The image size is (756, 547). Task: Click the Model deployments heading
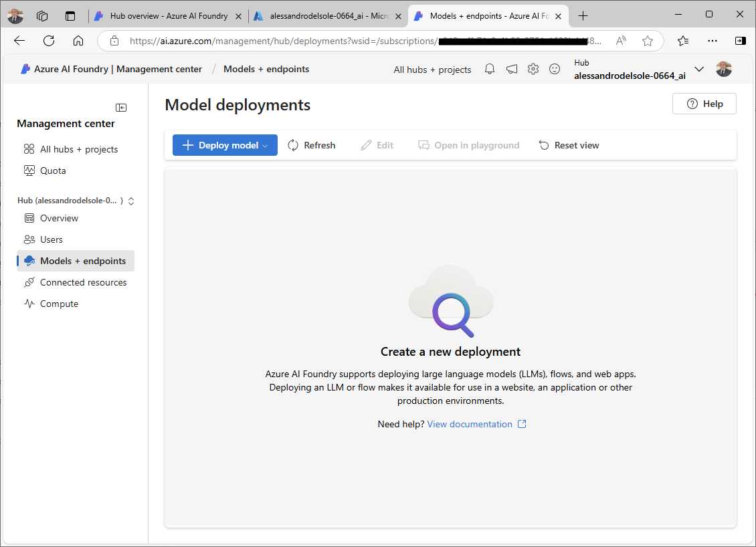238,104
